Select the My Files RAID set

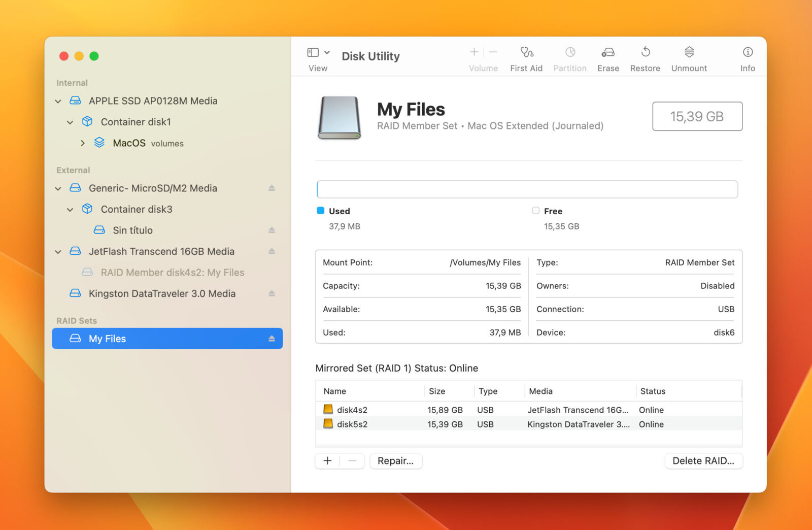pos(107,339)
